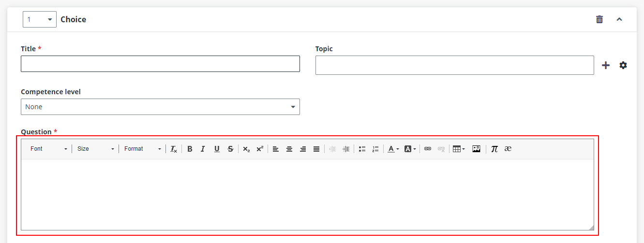Viewport: 644px width, 243px height.
Task: Collapse the Choice question panel
Action: [x=619, y=19]
